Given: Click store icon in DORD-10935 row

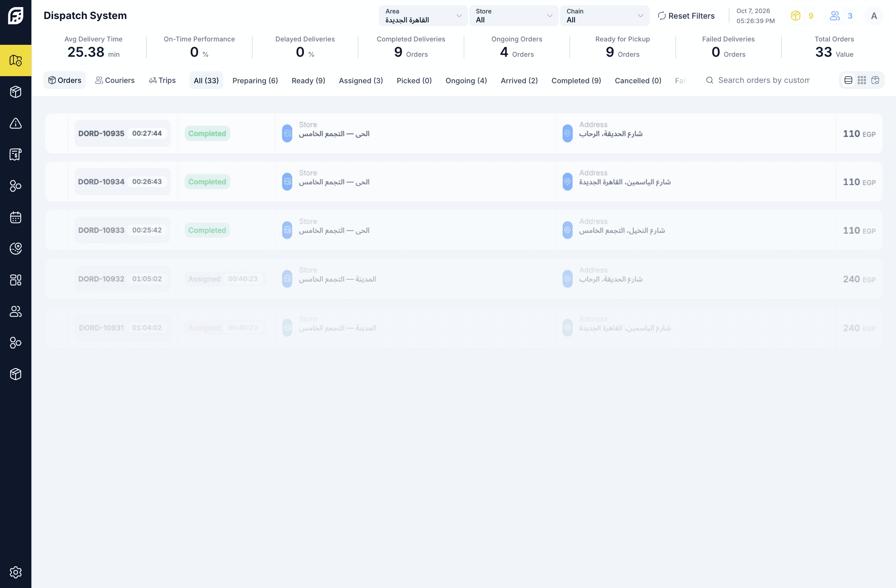Looking at the screenshot, I should [x=287, y=133].
